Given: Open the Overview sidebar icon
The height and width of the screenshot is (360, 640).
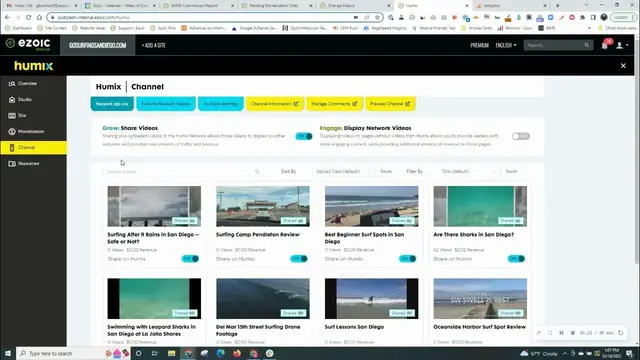Looking at the screenshot, I should pos(12,84).
